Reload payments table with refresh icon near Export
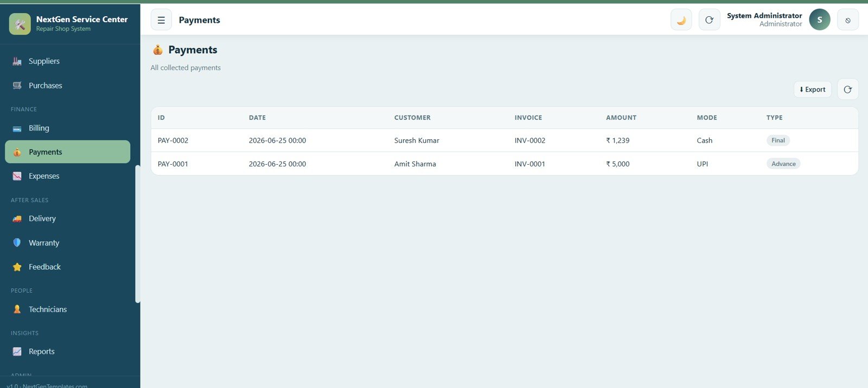This screenshot has height=388, width=868. [848, 89]
